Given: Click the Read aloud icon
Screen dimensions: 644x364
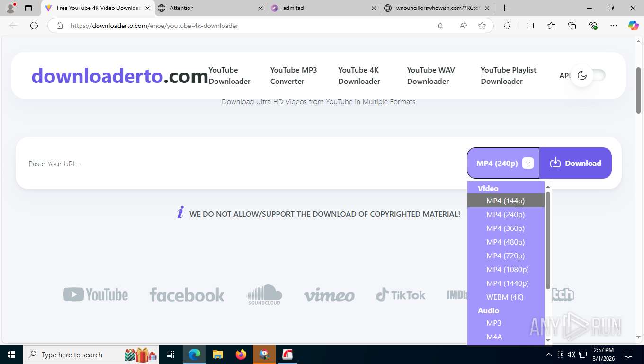Looking at the screenshot, I should click(463, 26).
